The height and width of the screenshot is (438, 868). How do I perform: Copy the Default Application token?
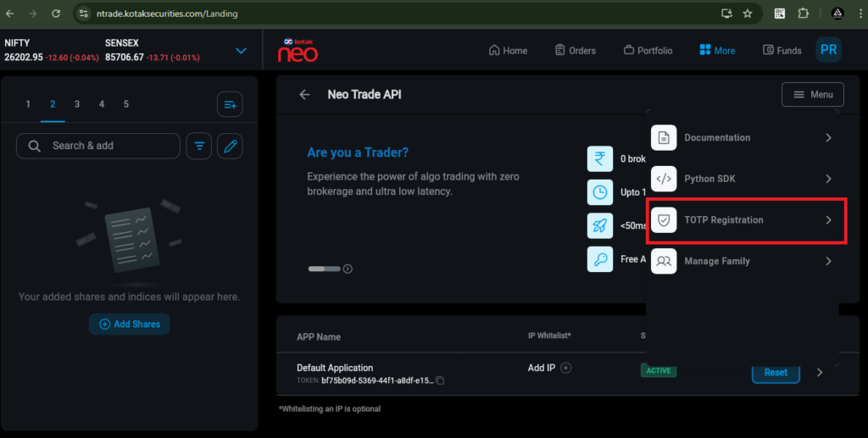(440, 380)
